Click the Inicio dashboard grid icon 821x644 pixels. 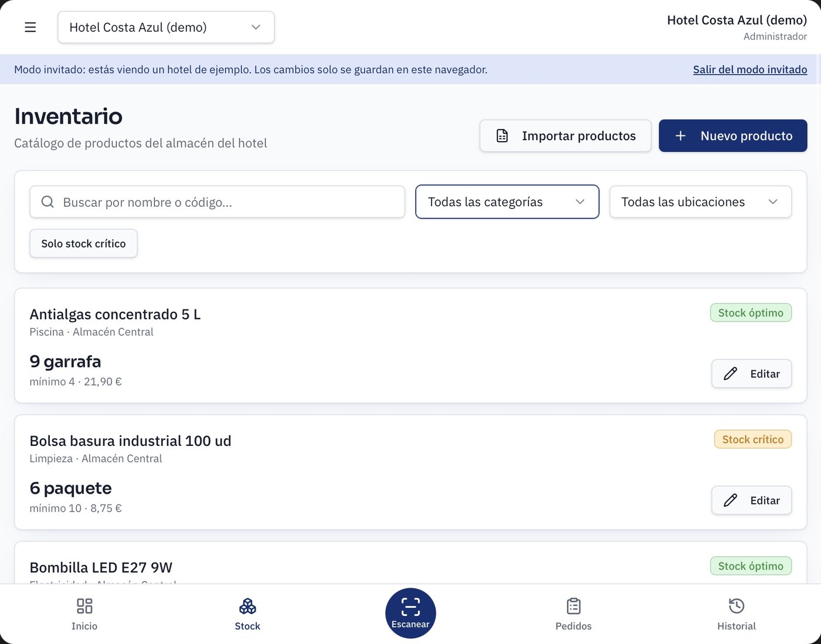[84, 606]
